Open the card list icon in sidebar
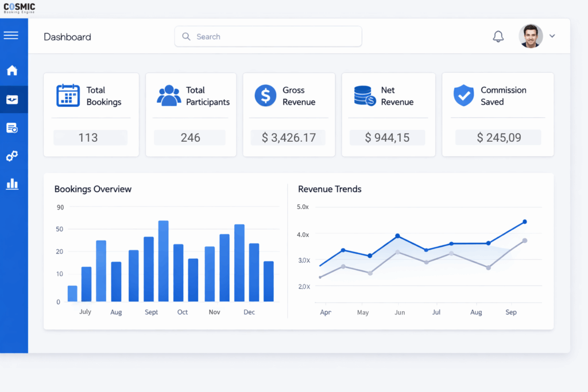588x392 pixels. 11,128
